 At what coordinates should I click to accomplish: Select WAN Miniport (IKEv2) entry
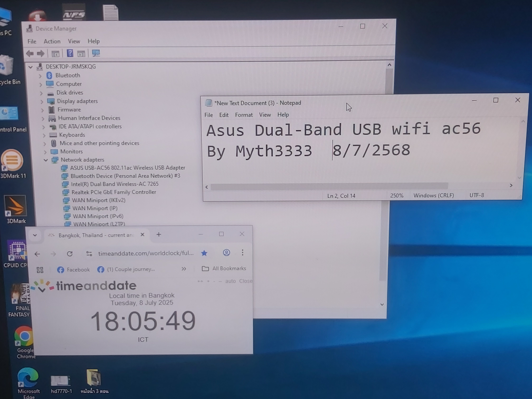[99, 200]
